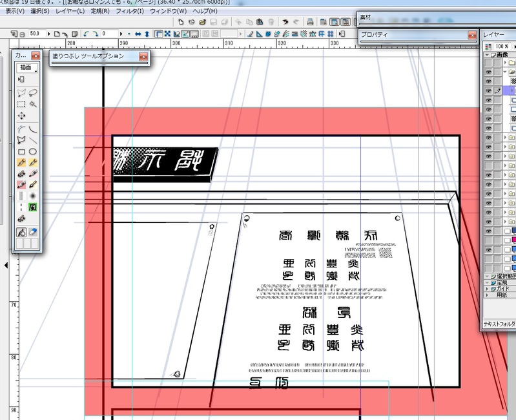
Task: Click the layer opacity 100 % field
Action: click(502, 47)
